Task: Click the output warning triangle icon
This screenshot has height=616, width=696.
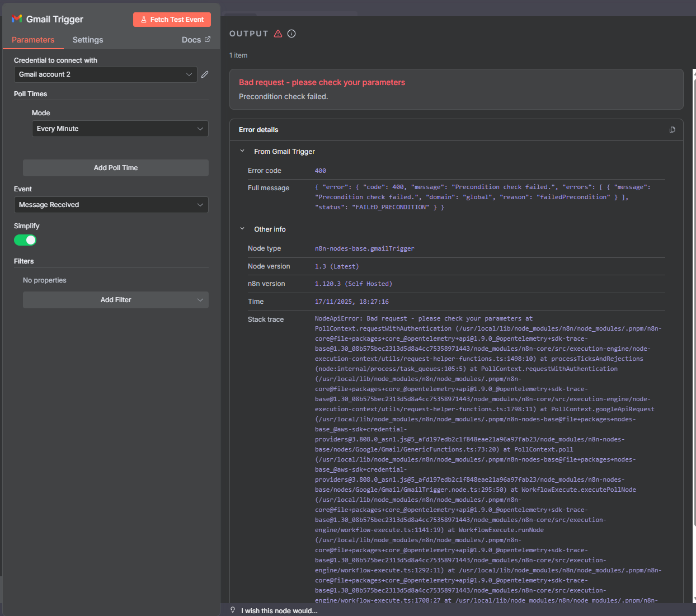Action: click(278, 34)
